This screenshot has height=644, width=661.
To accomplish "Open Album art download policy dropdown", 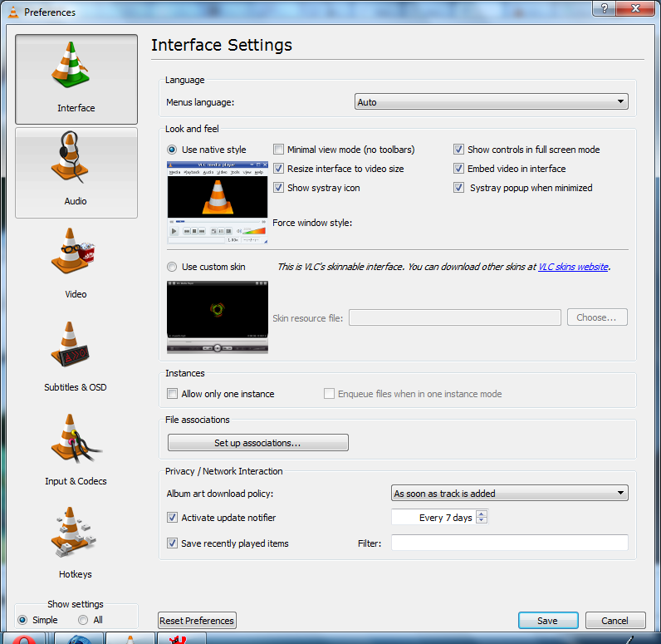I will pos(510,493).
